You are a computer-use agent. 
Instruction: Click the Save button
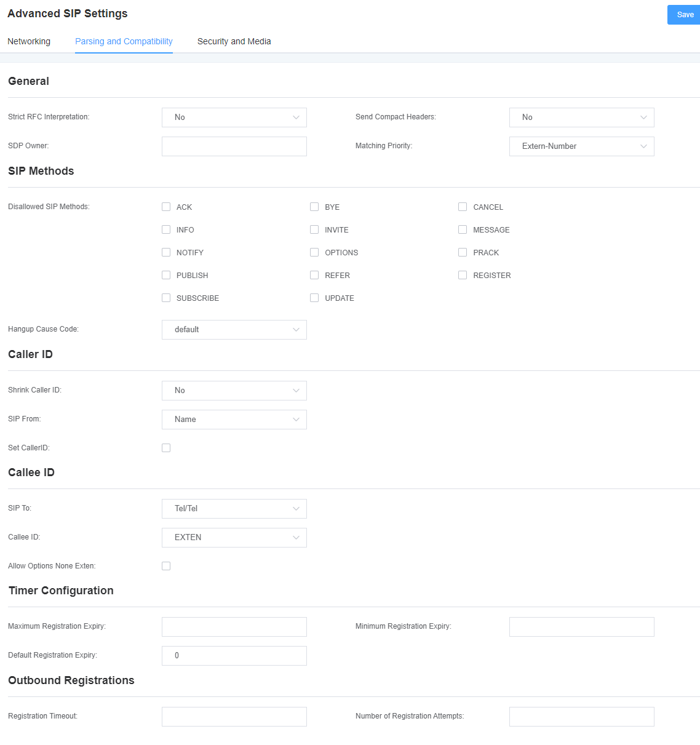click(x=684, y=15)
